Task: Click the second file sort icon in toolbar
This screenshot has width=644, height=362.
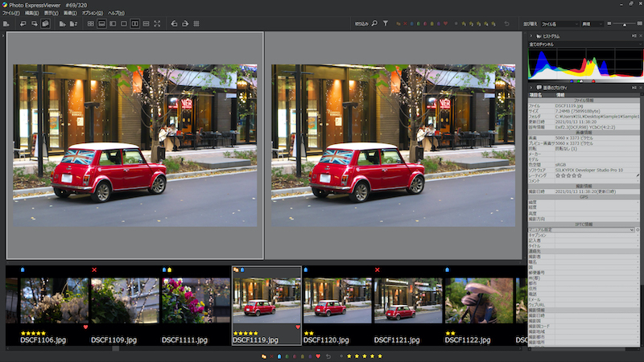Action: pos(73,24)
